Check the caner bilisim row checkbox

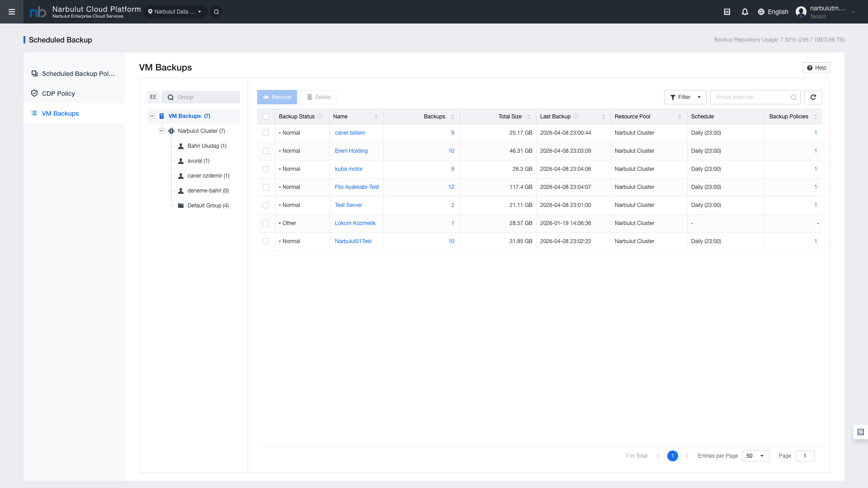[266, 133]
